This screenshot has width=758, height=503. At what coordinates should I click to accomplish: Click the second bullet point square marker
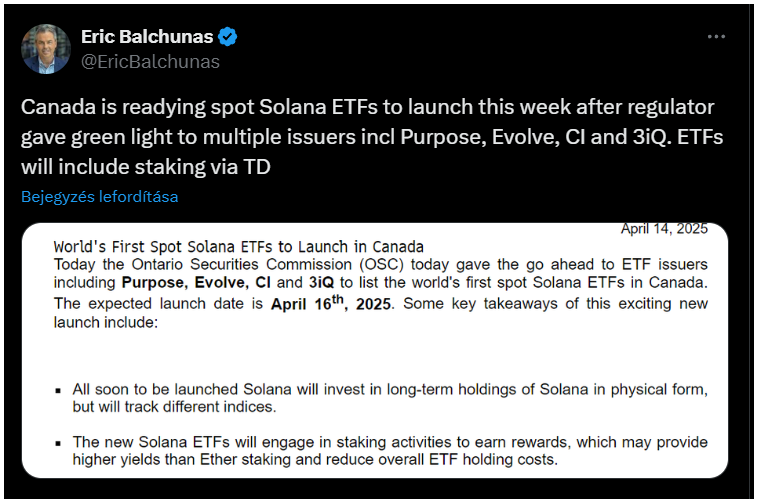click(58, 443)
